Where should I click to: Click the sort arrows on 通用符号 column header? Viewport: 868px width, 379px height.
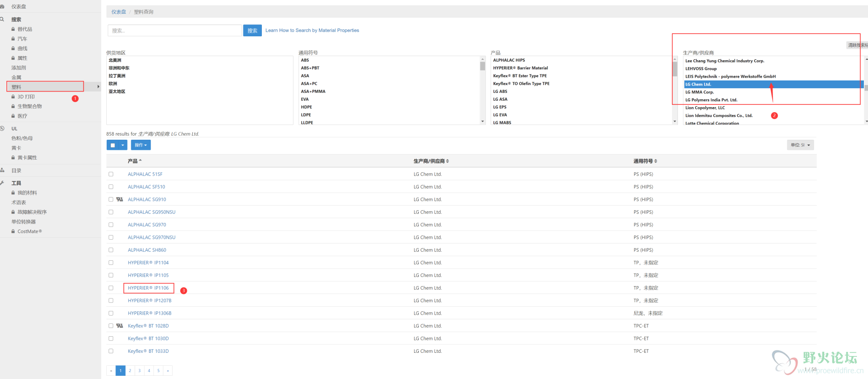[x=655, y=161]
